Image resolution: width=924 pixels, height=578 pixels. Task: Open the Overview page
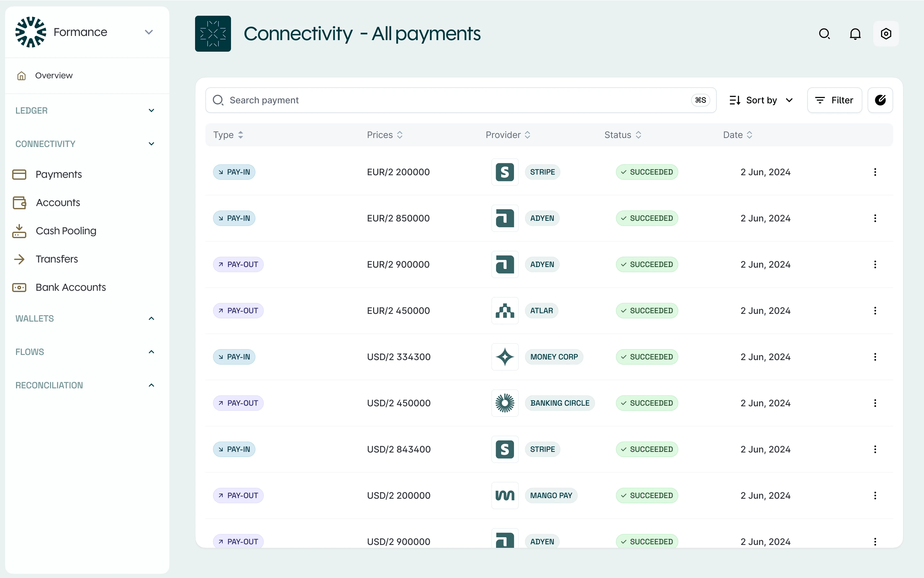click(x=54, y=75)
